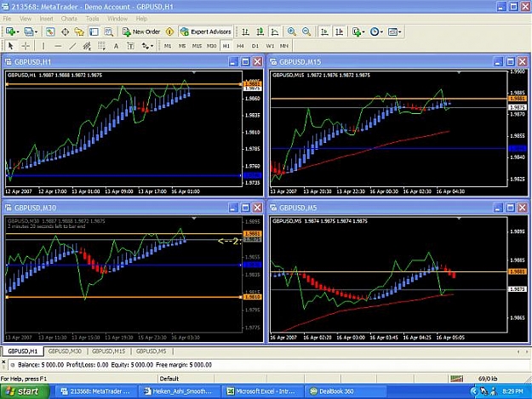
Task: Open the Data Window crosshair-circle icon
Action: [x=65, y=31]
